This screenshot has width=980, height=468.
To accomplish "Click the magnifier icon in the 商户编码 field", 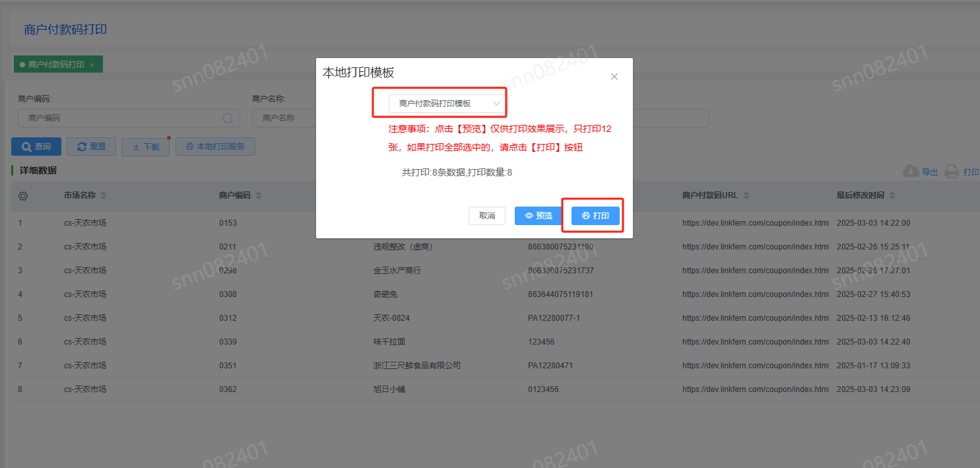I will [228, 118].
